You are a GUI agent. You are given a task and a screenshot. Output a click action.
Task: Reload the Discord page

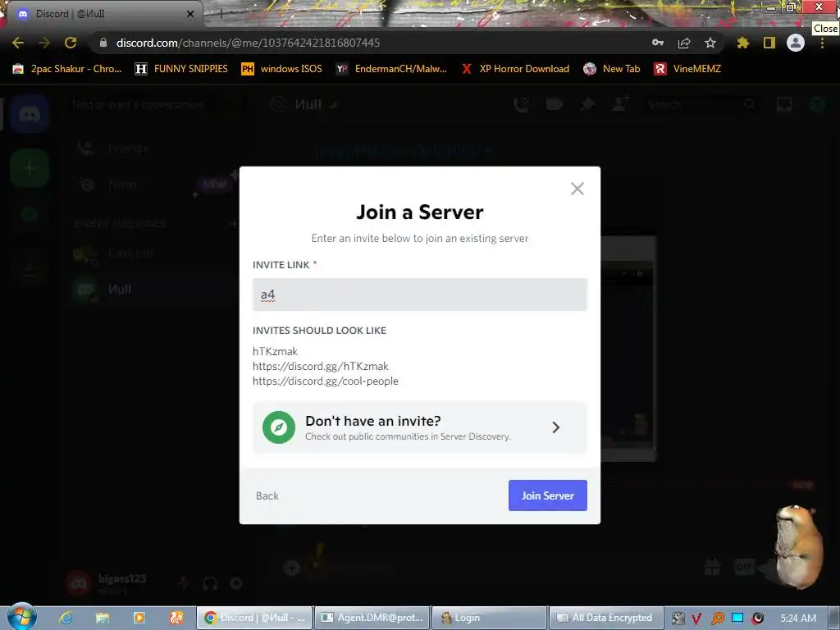(71, 43)
